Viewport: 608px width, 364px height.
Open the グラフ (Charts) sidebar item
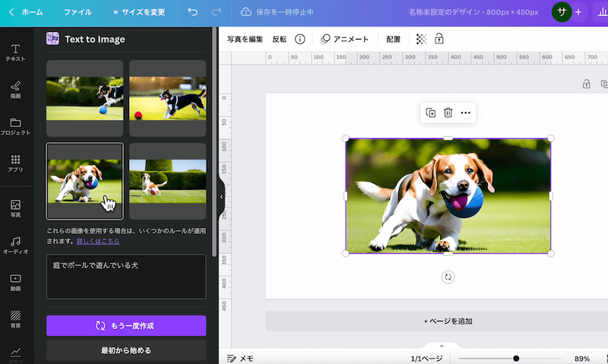15,355
